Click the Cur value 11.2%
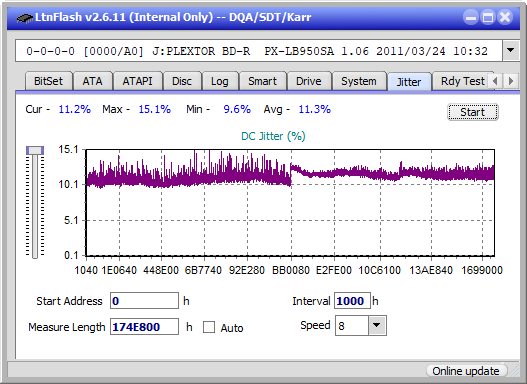This screenshot has height=384, width=527. click(75, 109)
